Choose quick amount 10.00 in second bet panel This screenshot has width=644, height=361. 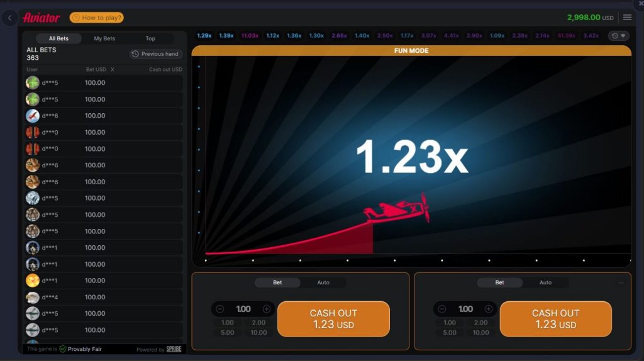pos(481,333)
